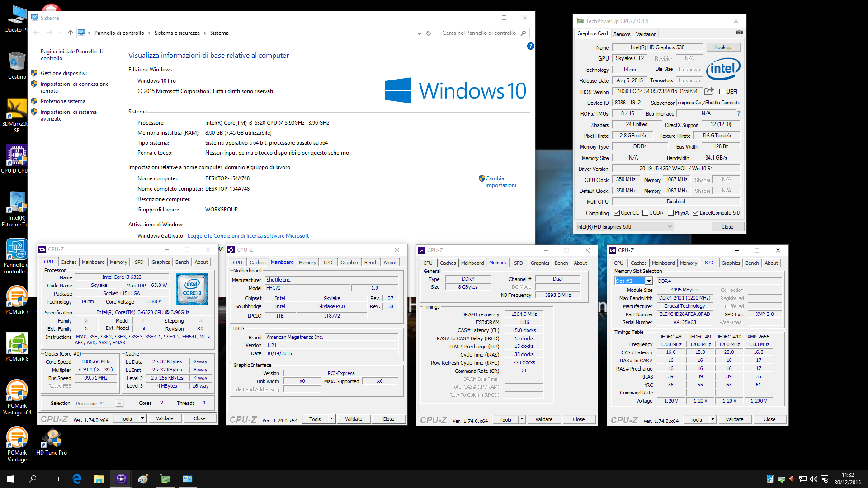Open File Explorer from the taskbar
868x488 pixels.
(x=99, y=479)
